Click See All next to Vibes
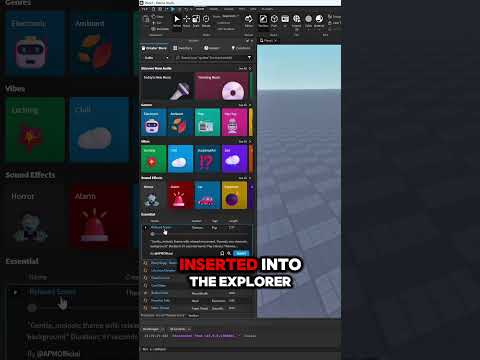The height and width of the screenshot is (360, 480). [x=243, y=141]
